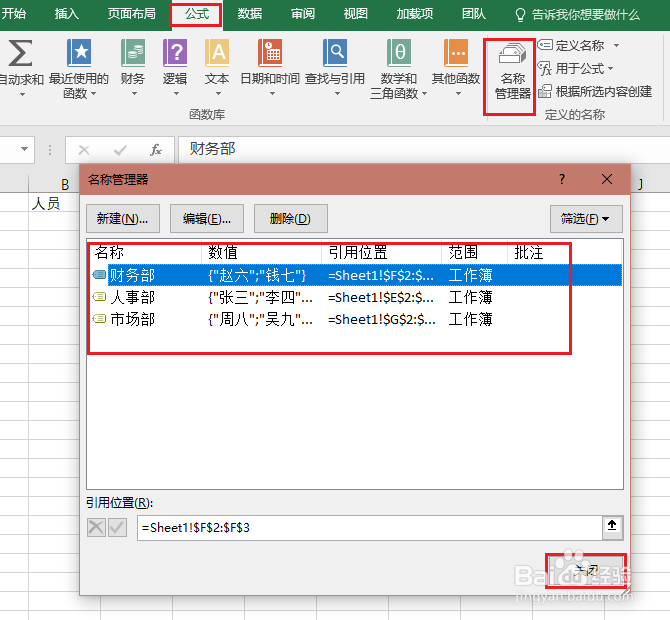Click the 引用位置 reference input field
Viewport: 670px width, 620px height.
[x=370, y=528]
